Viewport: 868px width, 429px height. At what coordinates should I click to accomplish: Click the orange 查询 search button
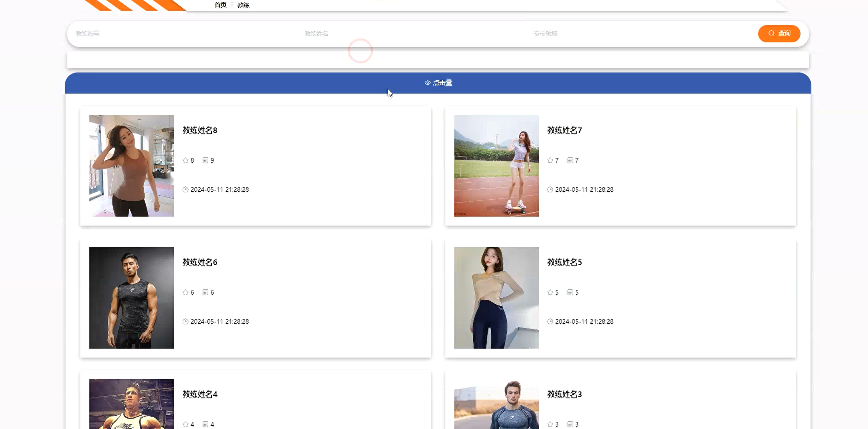pos(779,33)
